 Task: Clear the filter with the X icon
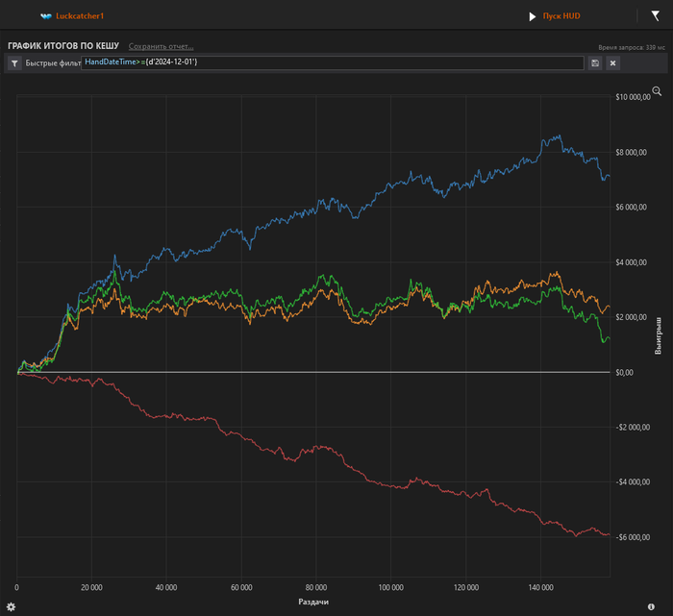(x=613, y=63)
